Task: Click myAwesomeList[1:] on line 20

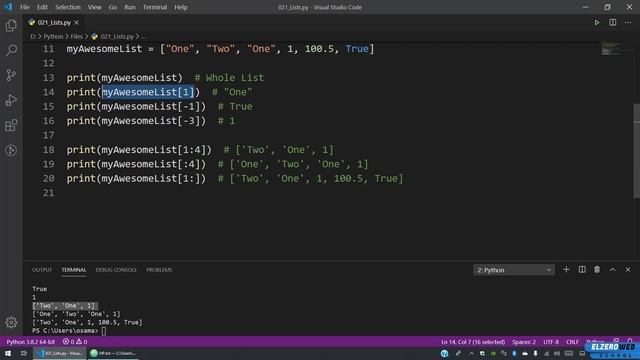Action: (151, 178)
